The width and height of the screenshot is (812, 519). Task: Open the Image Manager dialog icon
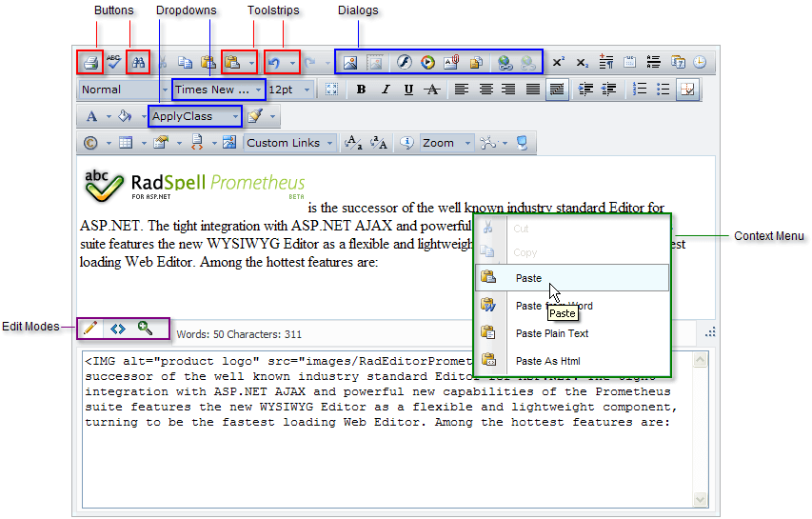click(350, 63)
